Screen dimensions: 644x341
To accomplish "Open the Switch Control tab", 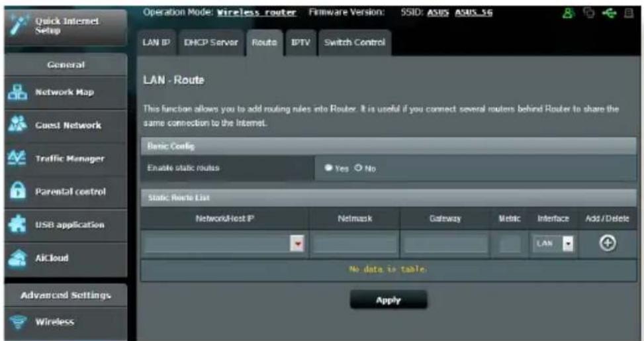I will point(355,43).
